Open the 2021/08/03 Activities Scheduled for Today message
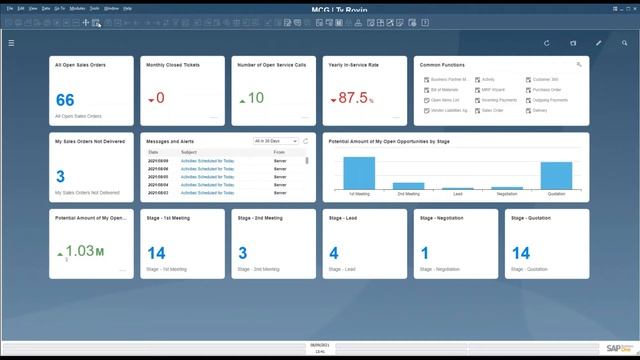Viewport: 640px width, 360px height. [207, 193]
